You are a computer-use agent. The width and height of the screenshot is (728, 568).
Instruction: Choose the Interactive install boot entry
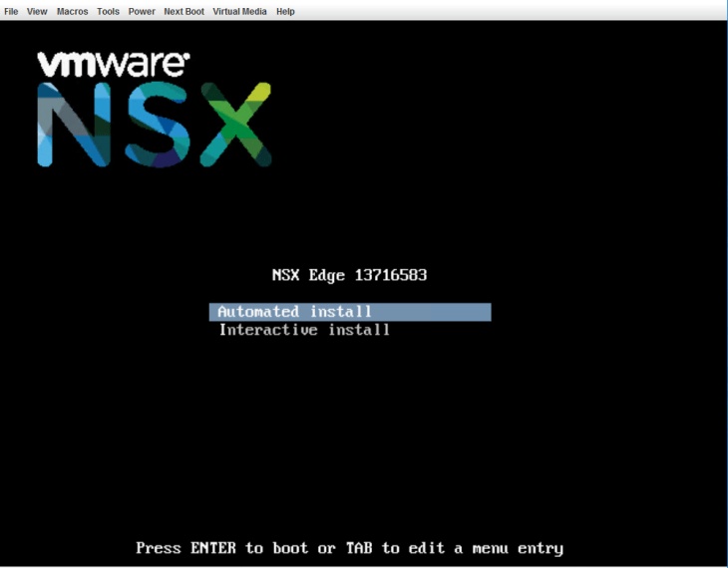tap(304, 330)
